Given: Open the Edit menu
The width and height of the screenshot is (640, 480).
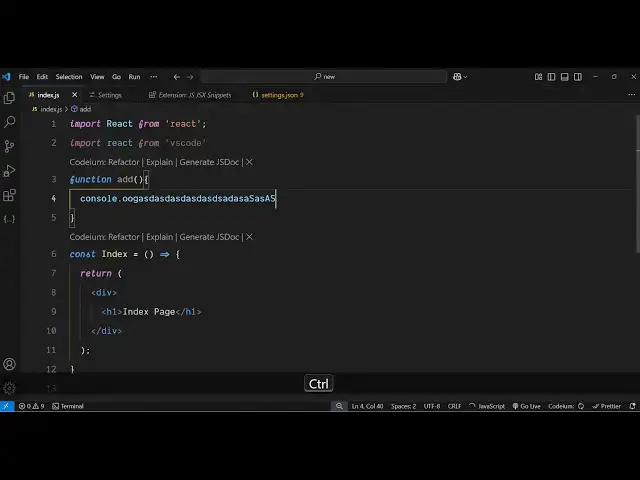Looking at the screenshot, I should coord(42,77).
